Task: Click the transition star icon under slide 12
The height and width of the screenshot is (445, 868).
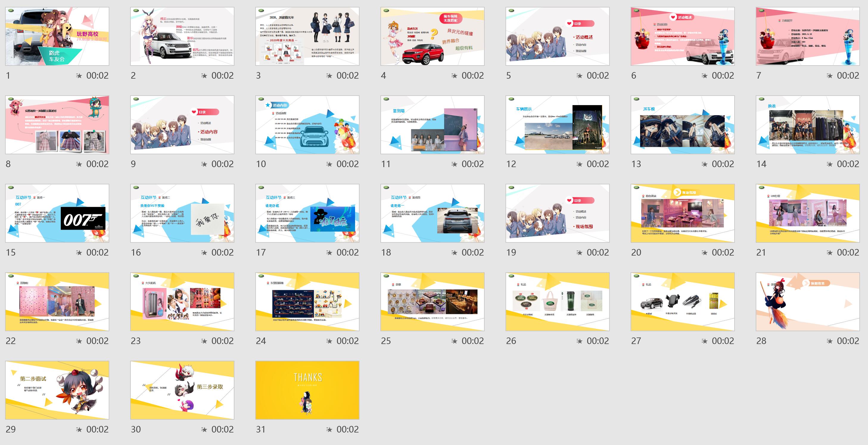Action: tap(579, 164)
